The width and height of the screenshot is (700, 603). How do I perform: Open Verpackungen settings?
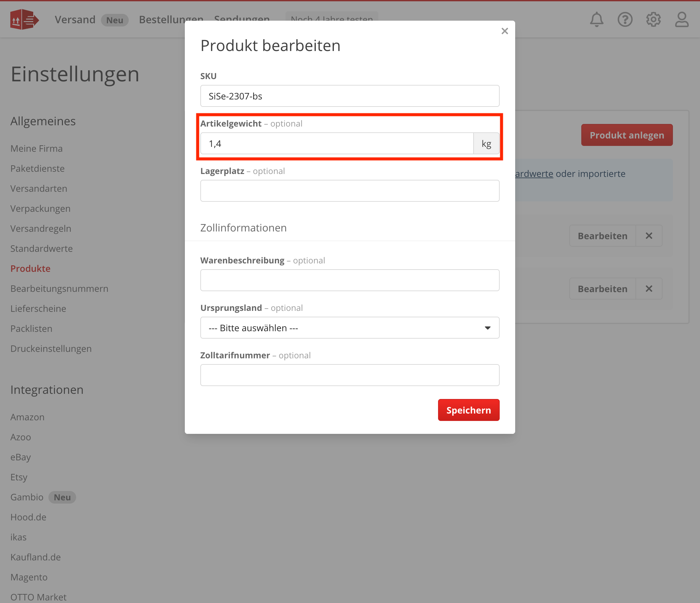click(41, 209)
